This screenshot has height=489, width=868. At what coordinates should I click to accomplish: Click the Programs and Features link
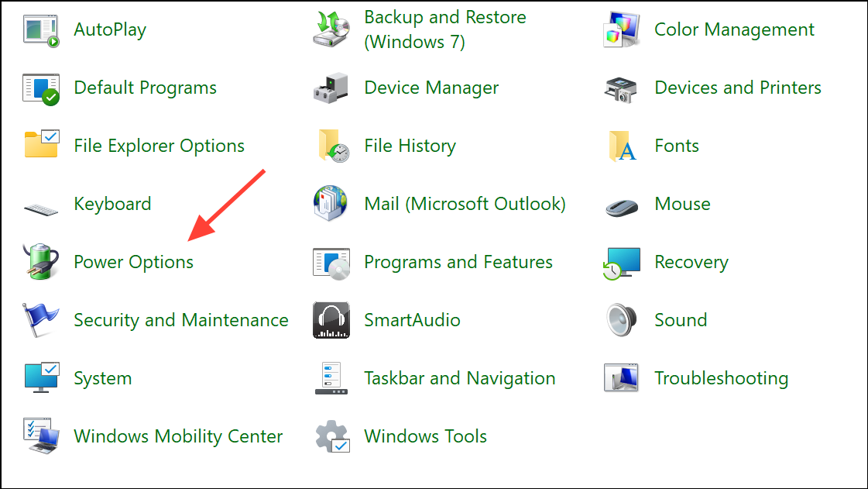click(x=458, y=262)
